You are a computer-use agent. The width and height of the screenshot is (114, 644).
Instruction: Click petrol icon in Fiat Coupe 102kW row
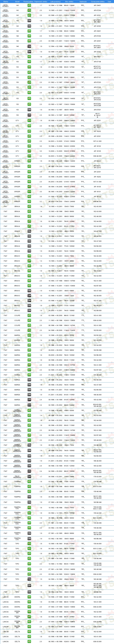29,321
